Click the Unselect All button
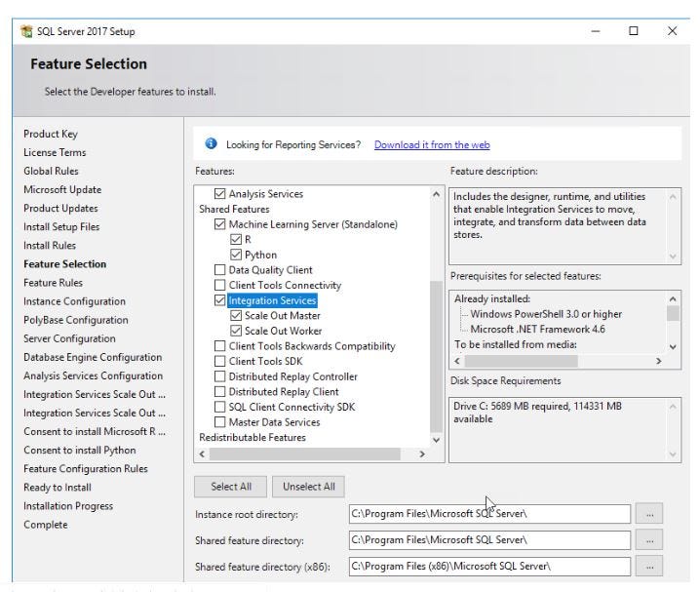The image size is (700, 592). (x=308, y=487)
